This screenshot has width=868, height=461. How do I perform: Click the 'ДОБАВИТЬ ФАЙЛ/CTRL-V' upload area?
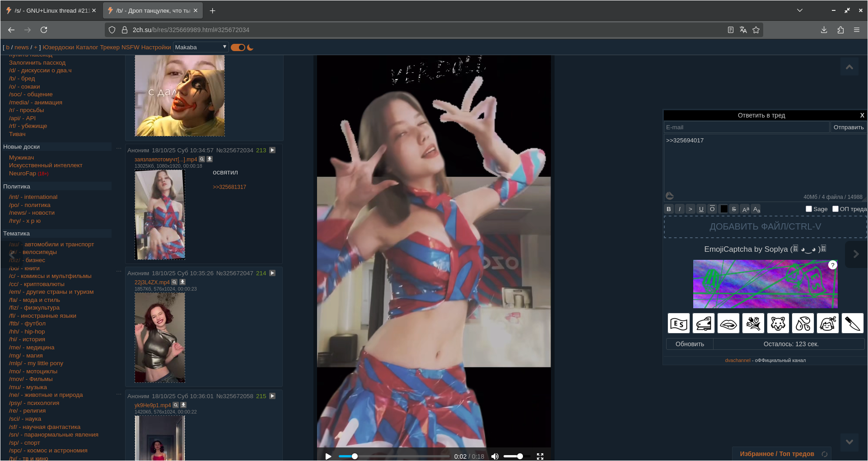pyautogui.click(x=765, y=226)
